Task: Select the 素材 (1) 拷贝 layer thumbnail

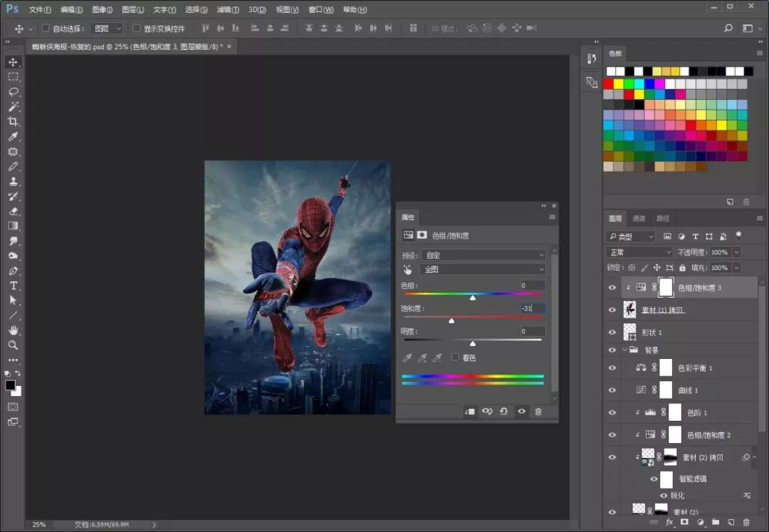Action: coord(629,310)
